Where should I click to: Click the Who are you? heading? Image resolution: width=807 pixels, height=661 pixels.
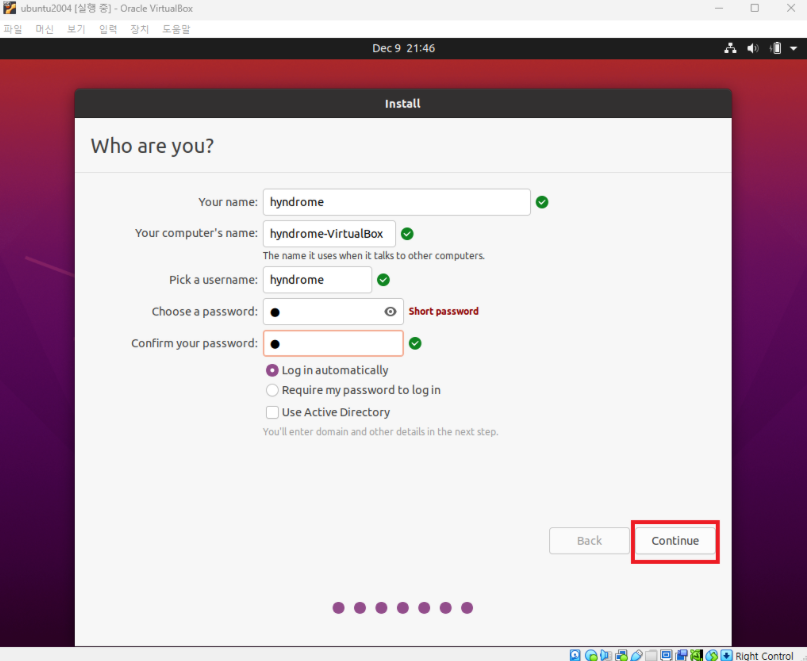(x=152, y=146)
